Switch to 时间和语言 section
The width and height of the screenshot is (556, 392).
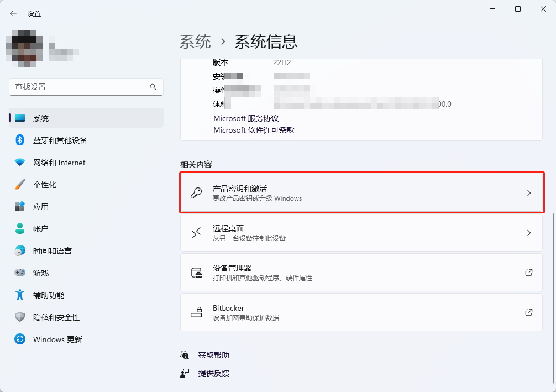(20, 251)
